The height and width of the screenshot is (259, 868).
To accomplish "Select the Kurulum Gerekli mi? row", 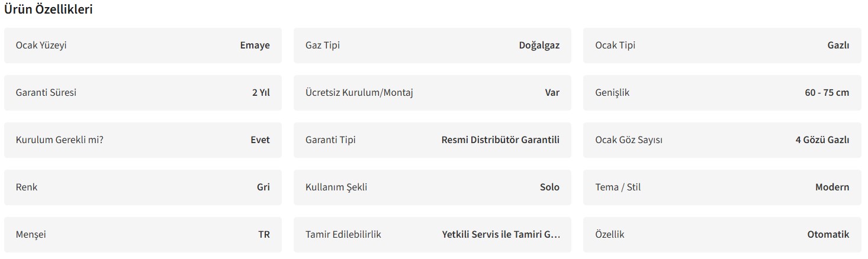I will pyautogui.click(x=143, y=140).
